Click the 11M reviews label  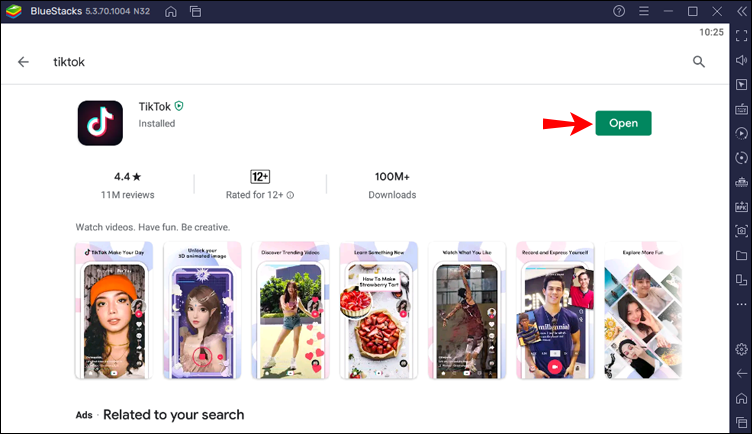[128, 195]
